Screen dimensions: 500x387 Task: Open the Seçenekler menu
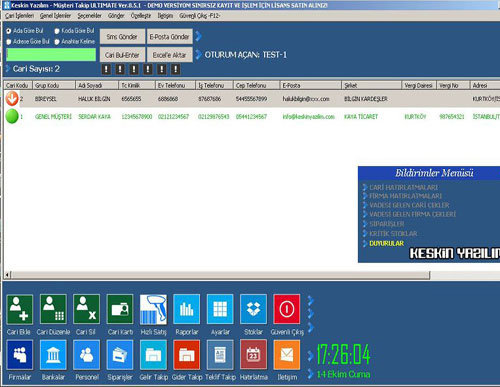[89, 16]
